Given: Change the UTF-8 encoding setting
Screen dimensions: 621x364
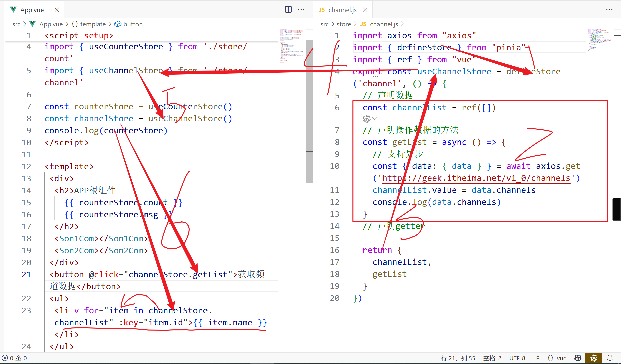Looking at the screenshot, I should click(517, 358).
